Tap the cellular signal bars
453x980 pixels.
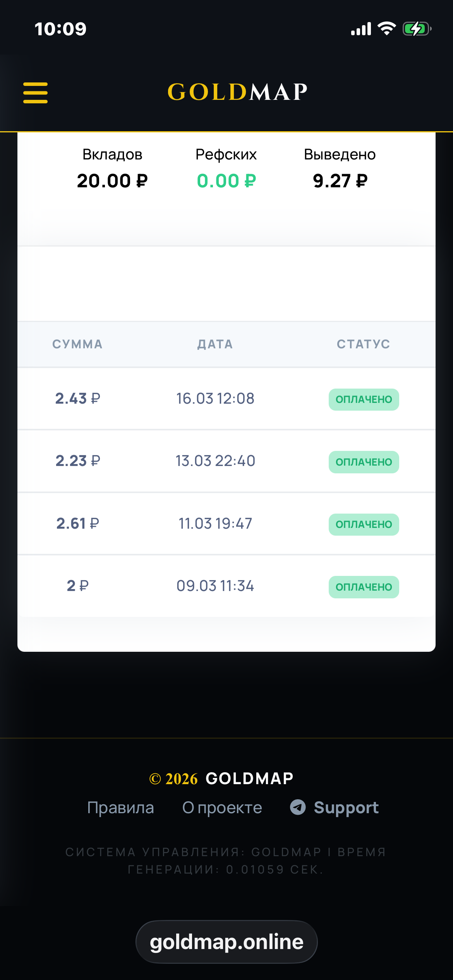coord(361,29)
